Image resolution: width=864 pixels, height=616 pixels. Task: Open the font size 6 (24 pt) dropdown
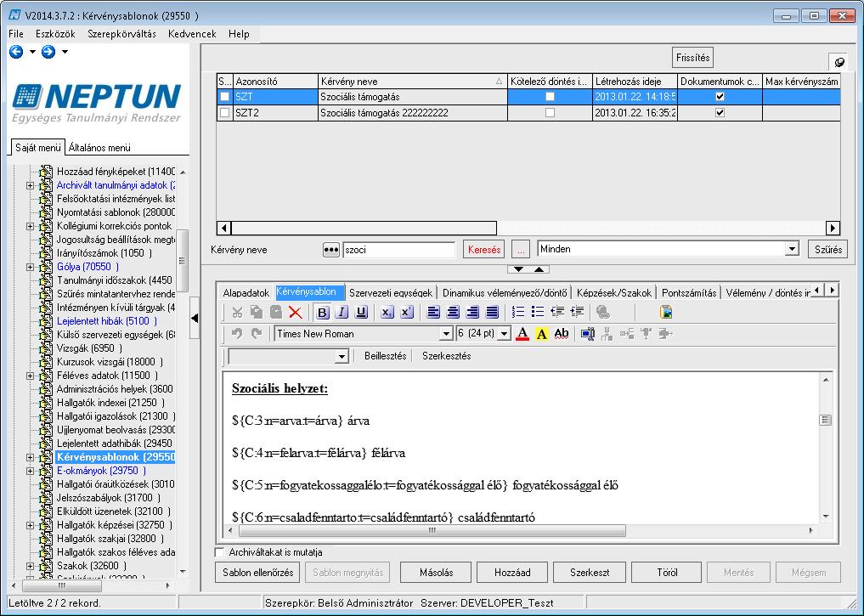click(504, 334)
